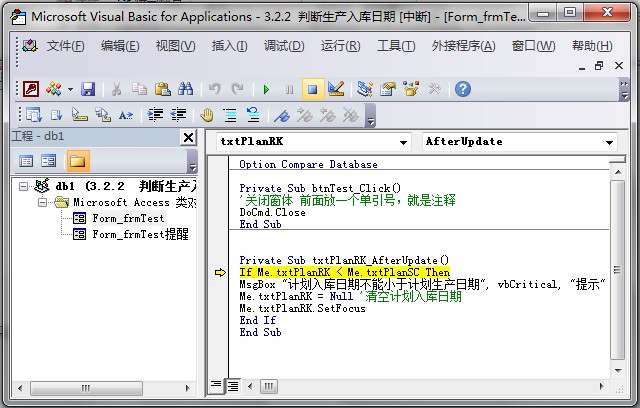Image resolution: width=640 pixels, height=408 pixels.
Task: Toggle Bookmark flag icon
Action: tap(282, 116)
